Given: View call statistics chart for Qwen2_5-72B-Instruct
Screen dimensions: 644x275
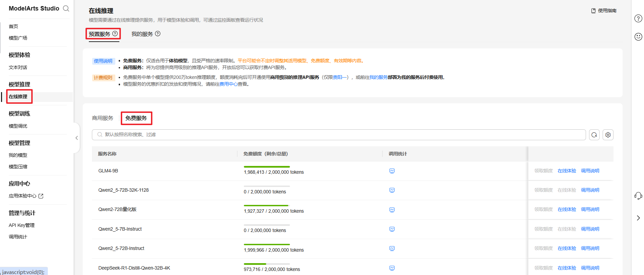Looking at the screenshot, I should point(392,248).
